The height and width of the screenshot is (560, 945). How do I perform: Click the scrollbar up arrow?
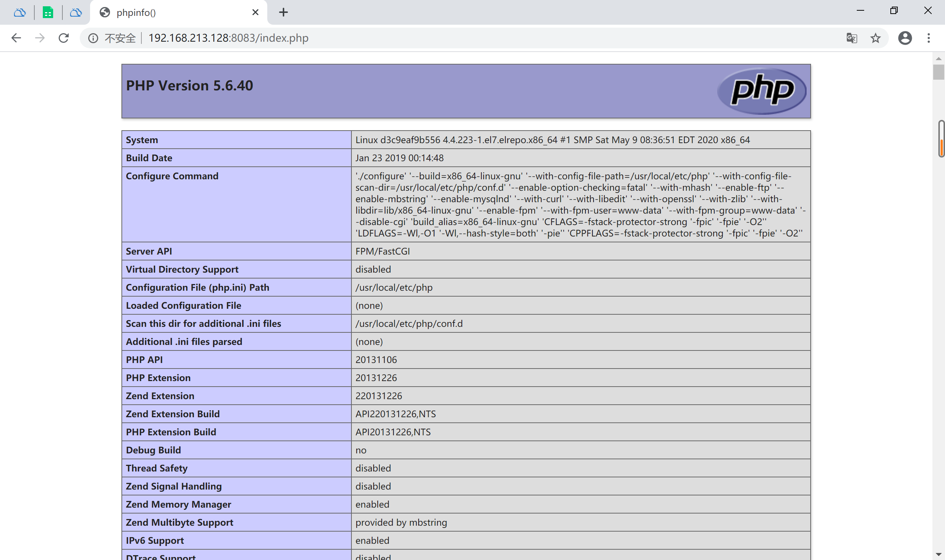(938, 59)
